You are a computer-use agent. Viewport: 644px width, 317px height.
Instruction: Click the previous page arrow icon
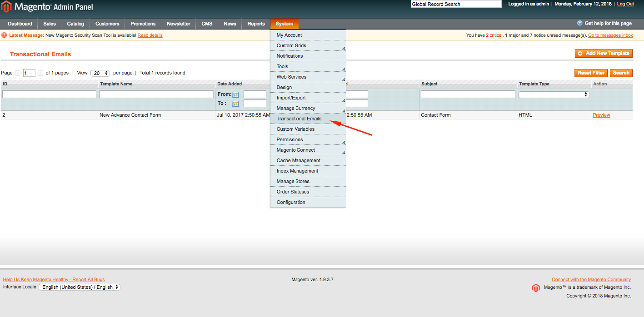coord(18,73)
